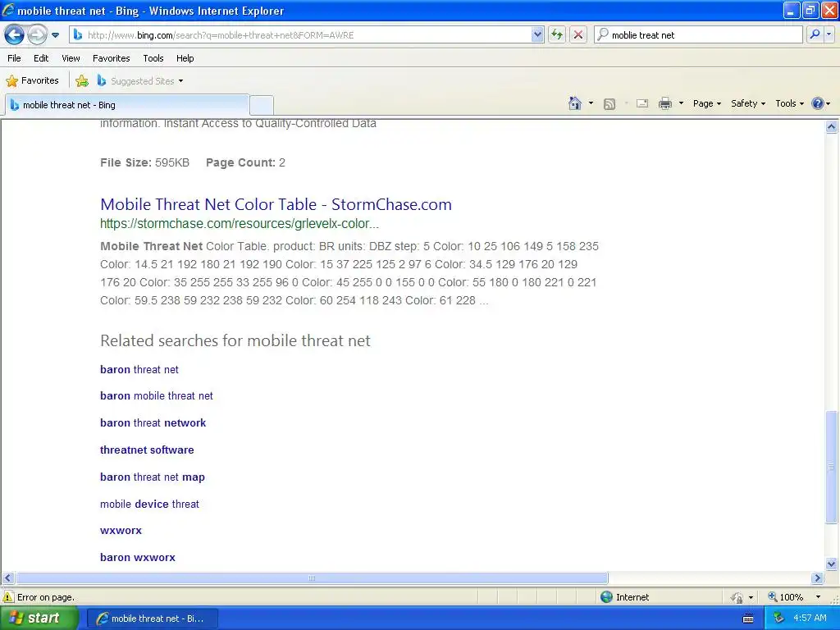The image size is (840, 630).
Task: Click the Add to Favorites Bar icon
Action: [82, 81]
